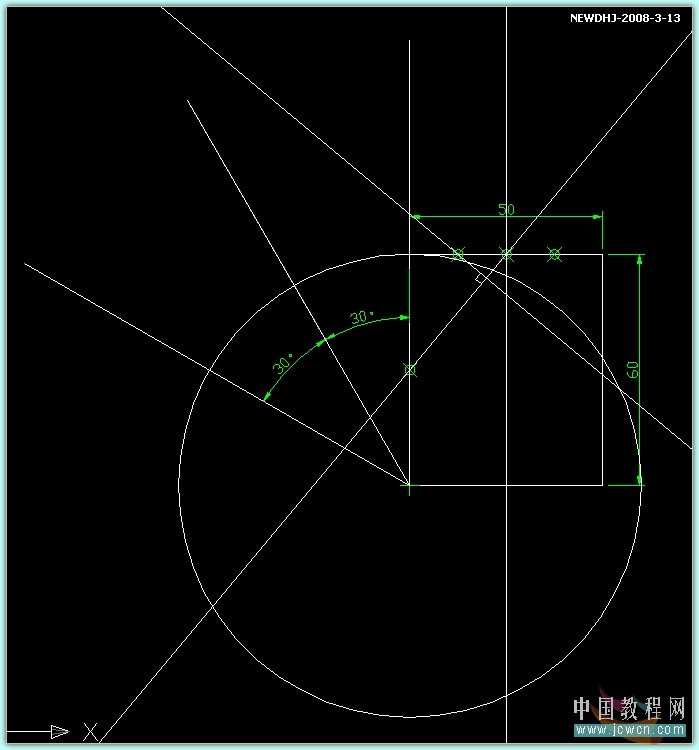Select leftmost circled-X point marker on rectangle top

click(x=458, y=254)
